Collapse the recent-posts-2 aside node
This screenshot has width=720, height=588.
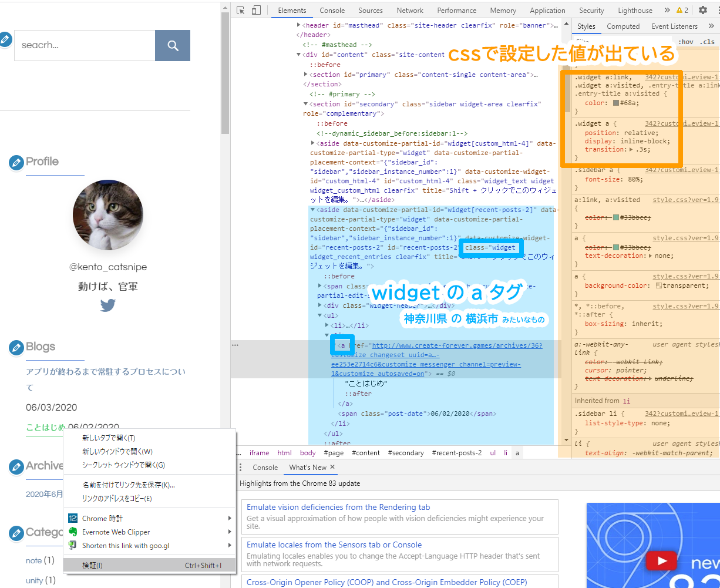(312, 209)
